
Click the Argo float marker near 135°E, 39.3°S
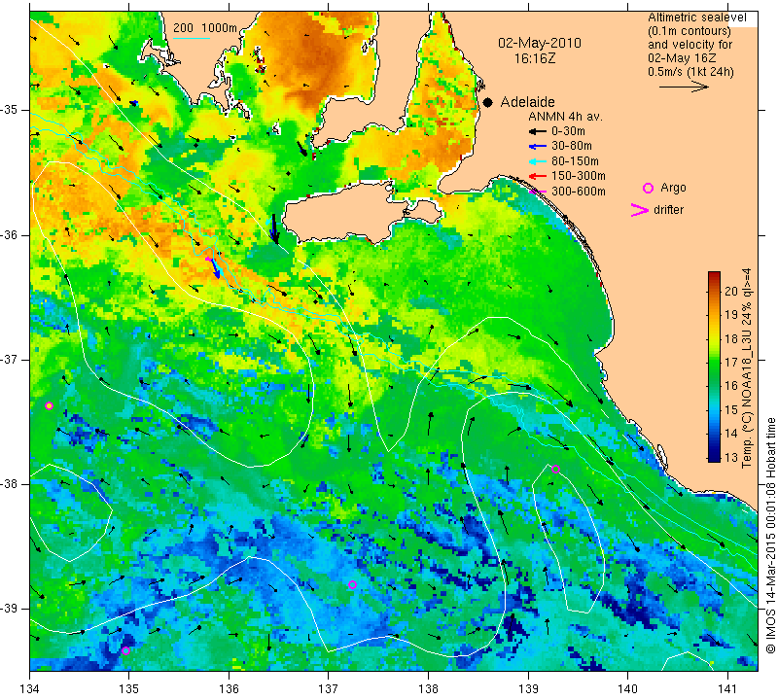125,650
